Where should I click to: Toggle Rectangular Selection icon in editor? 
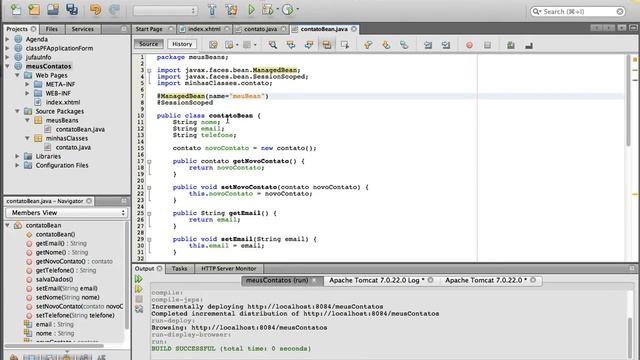344,45
